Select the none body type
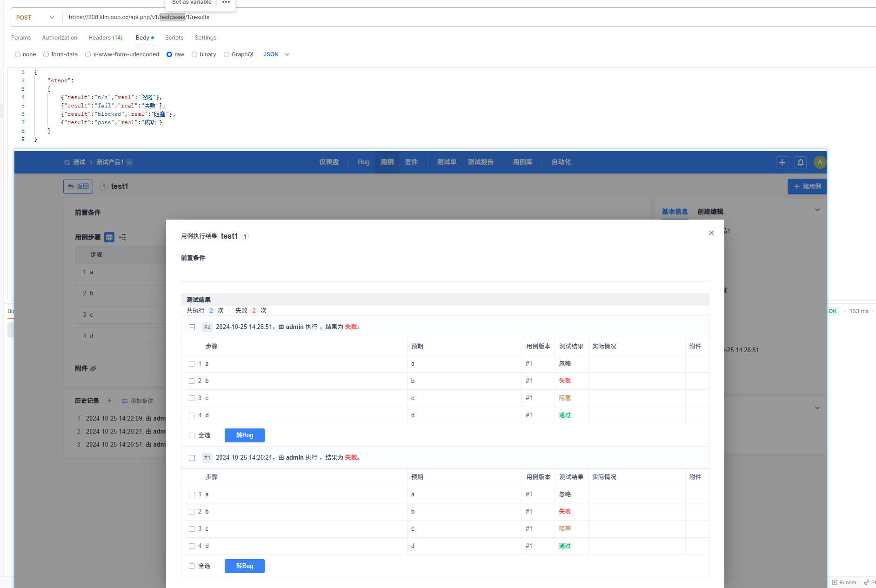The image size is (876, 588). (18, 54)
